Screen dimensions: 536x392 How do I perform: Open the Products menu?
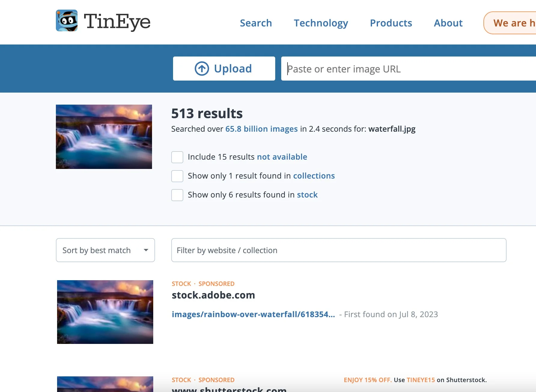tap(391, 23)
